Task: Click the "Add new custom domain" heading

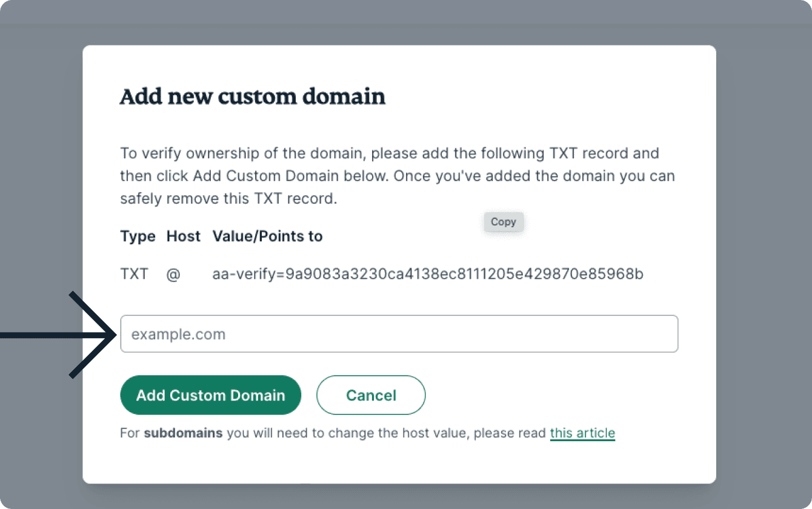Action: 252,97
